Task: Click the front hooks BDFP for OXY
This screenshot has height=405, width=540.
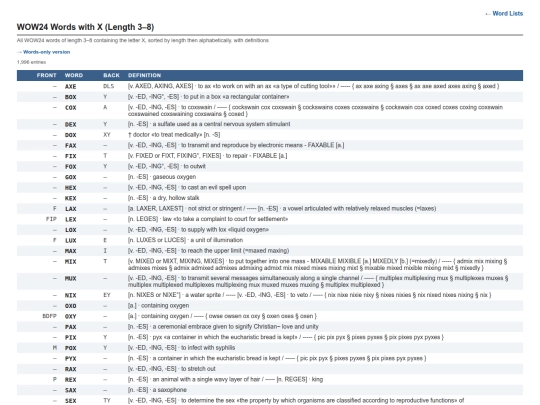Action: pos(49,316)
